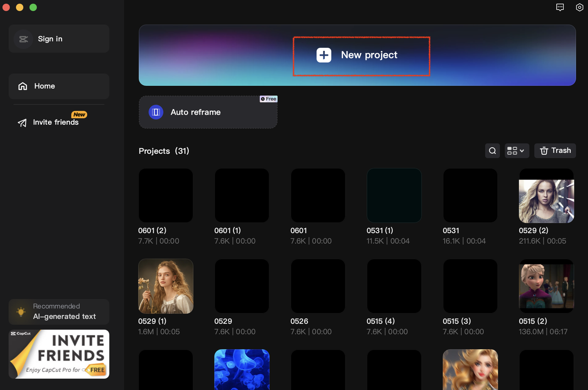Click the Home sidebar icon
This screenshot has height=390, width=588.
point(23,86)
